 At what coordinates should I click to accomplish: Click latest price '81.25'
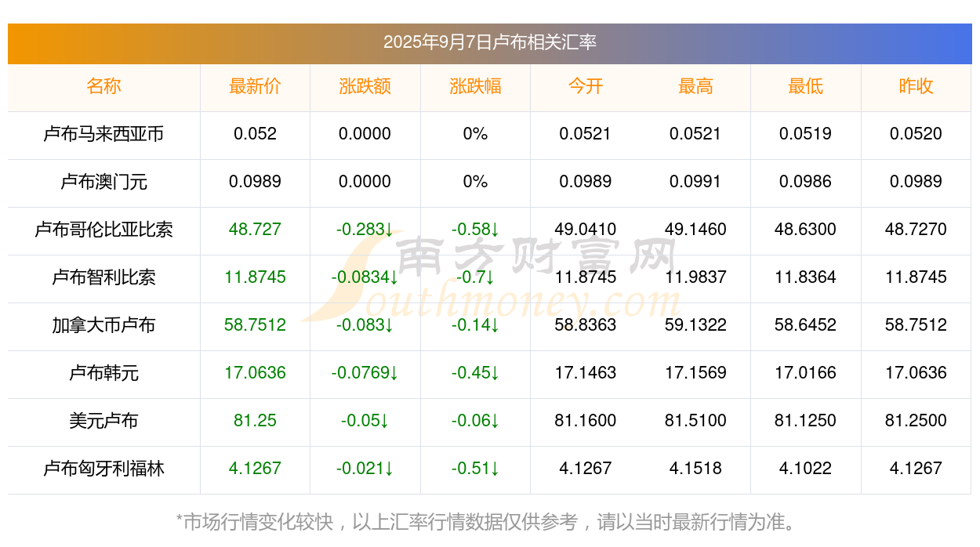pyautogui.click(x=256, y=421)
